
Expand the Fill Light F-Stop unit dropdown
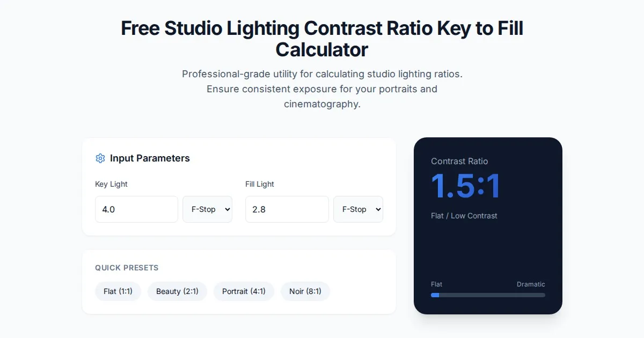click(358, 209)
